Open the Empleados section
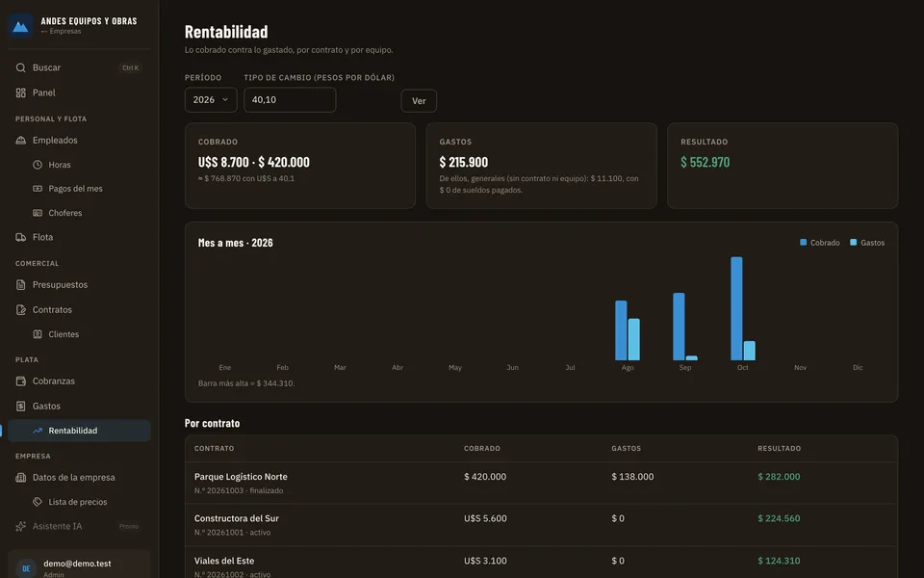 tap(79, 141)
